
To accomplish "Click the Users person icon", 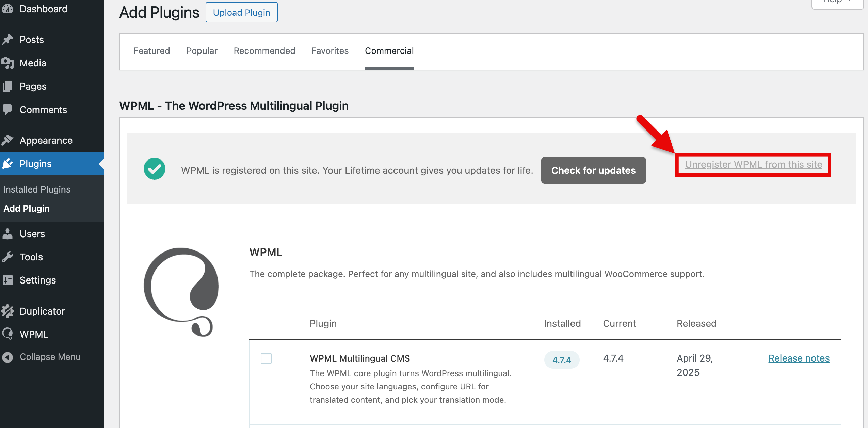I will tap(7, 234).
